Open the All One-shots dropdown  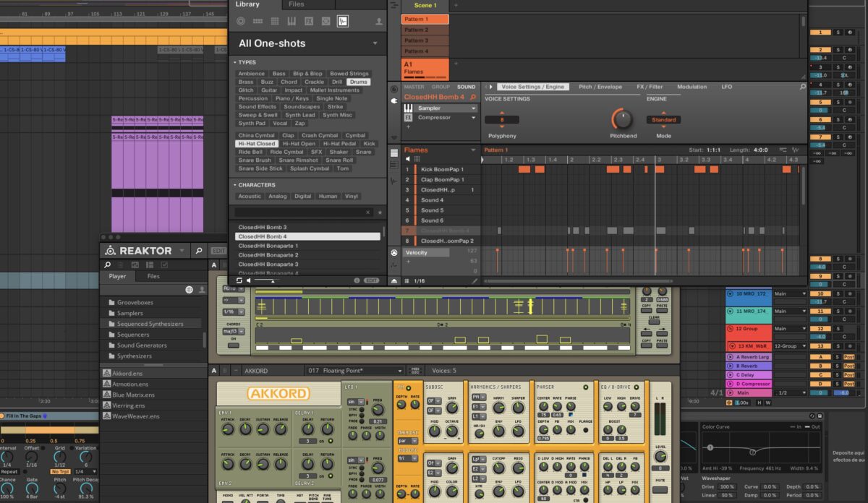(x=375, y=43)
